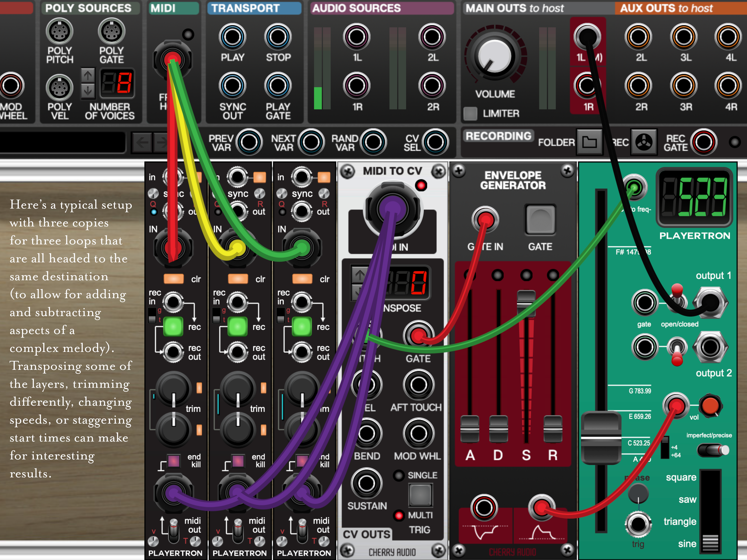Click the NEXT VAR jack
747x560 pixels.
tap(311, 142)
